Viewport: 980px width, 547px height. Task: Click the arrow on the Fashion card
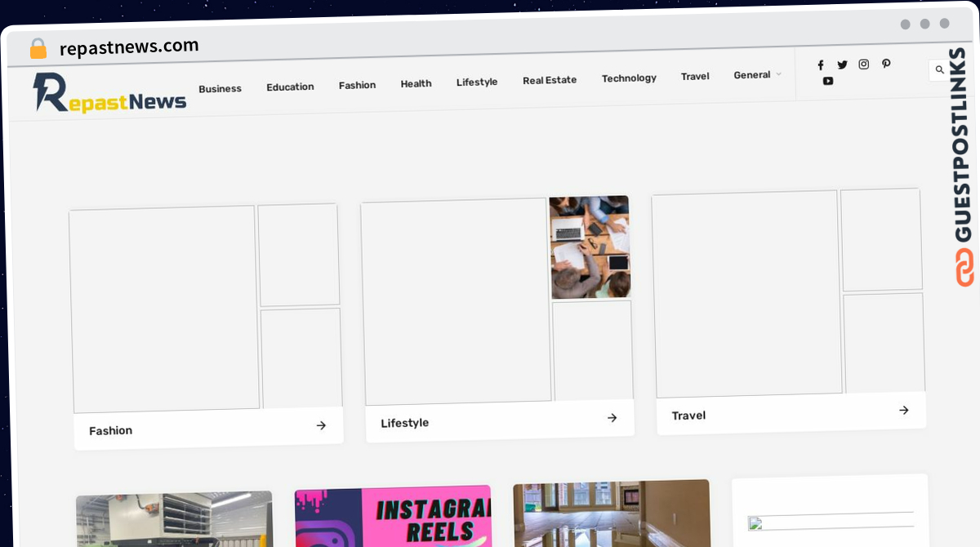[321, 425]
